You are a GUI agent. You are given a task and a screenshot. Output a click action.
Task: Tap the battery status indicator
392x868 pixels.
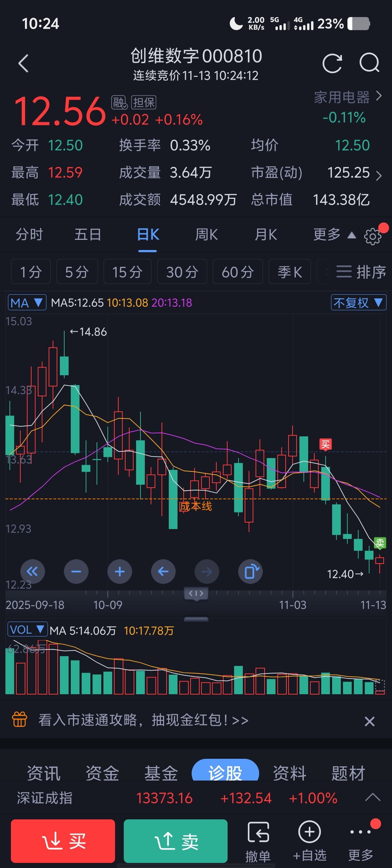pyautogui.click(x=359, y=24)
